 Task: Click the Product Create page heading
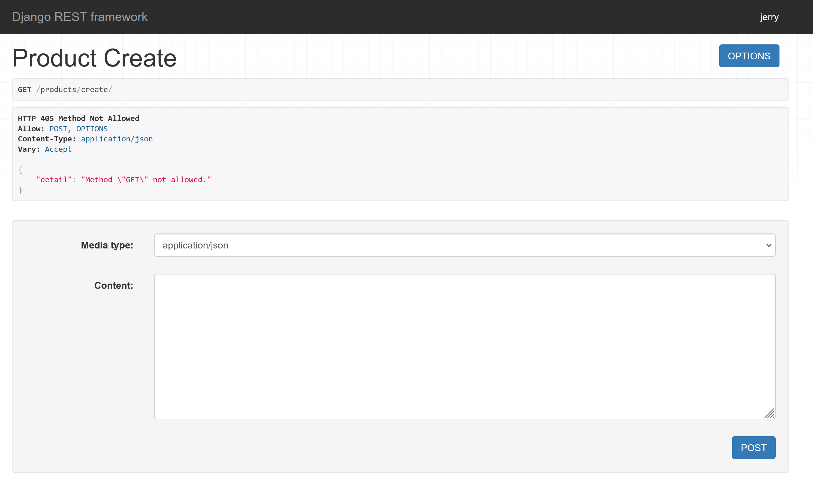tap(94, 58)
